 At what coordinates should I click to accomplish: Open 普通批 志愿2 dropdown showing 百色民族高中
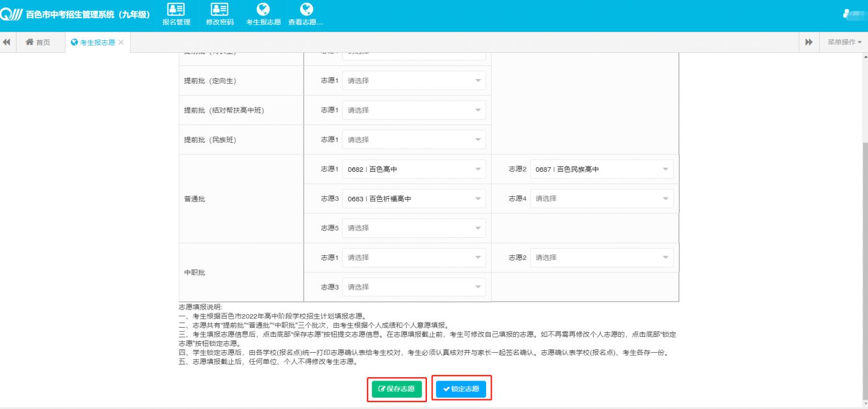click(602, 170)
